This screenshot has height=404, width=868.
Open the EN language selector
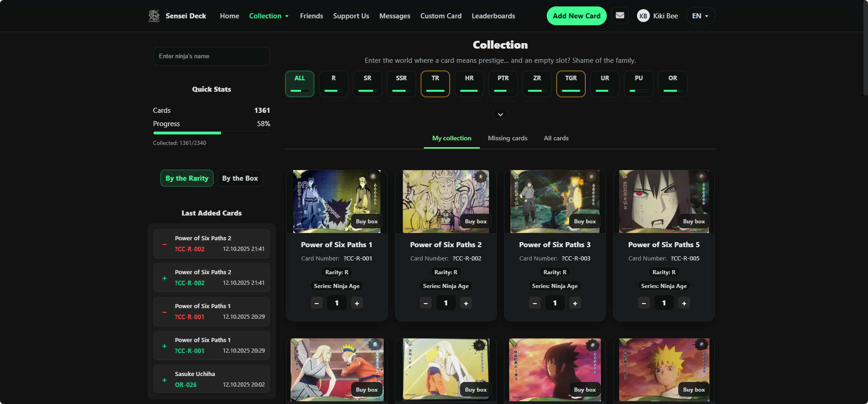coord(700,16)
